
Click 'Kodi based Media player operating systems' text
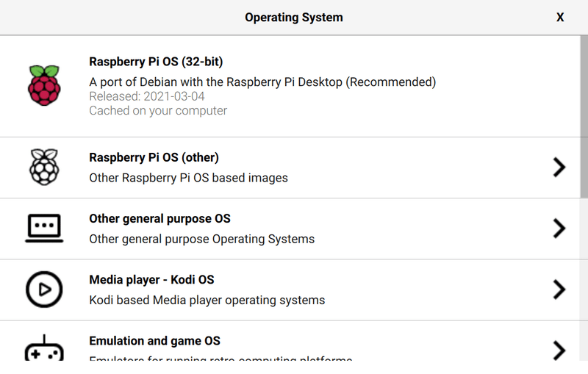point(207,300)
